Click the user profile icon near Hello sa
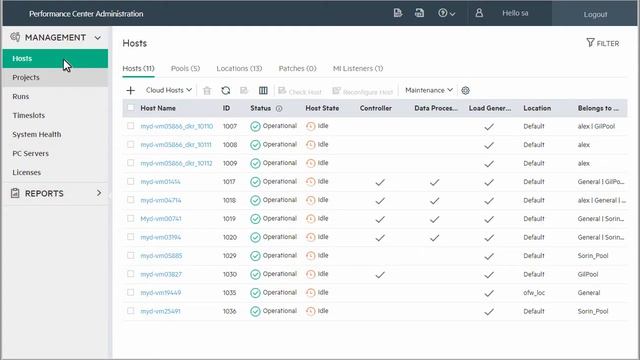The image size is (640, 360). (x=479, y=13)
